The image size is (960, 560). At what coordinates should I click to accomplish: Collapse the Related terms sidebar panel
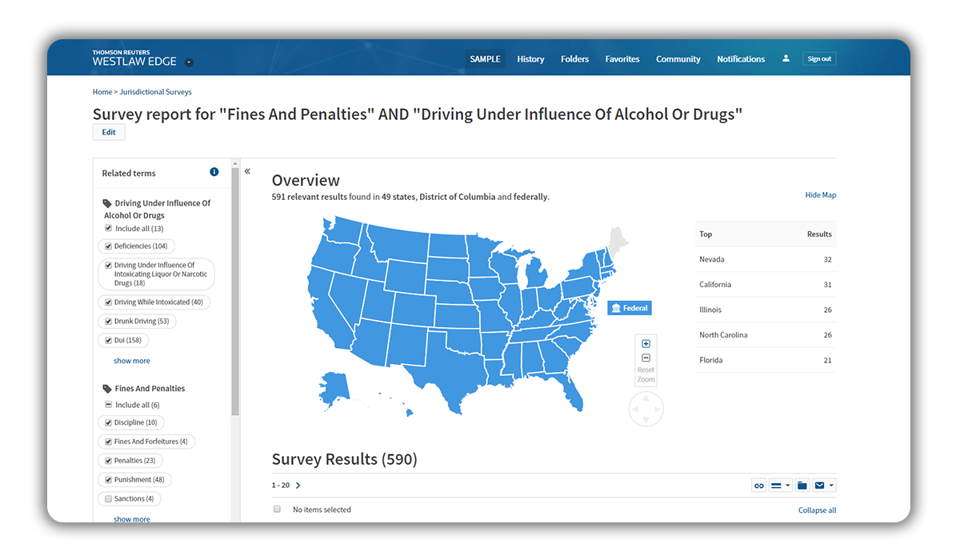tap(247, 171)
